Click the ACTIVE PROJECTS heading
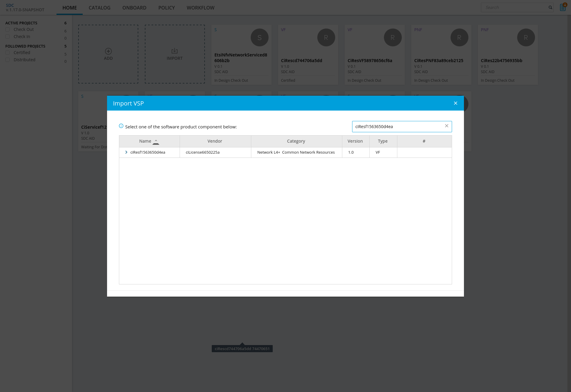571x392 pixels. pyautogui.click(x=21, y=23)
